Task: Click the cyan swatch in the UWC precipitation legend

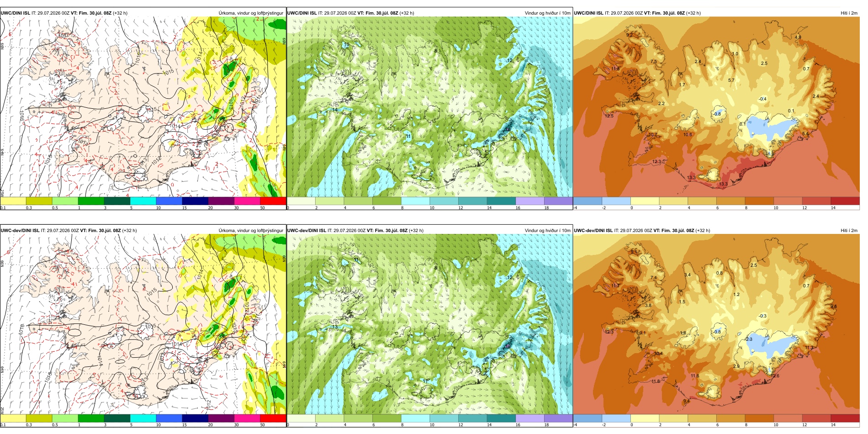Action: [143, 201]
